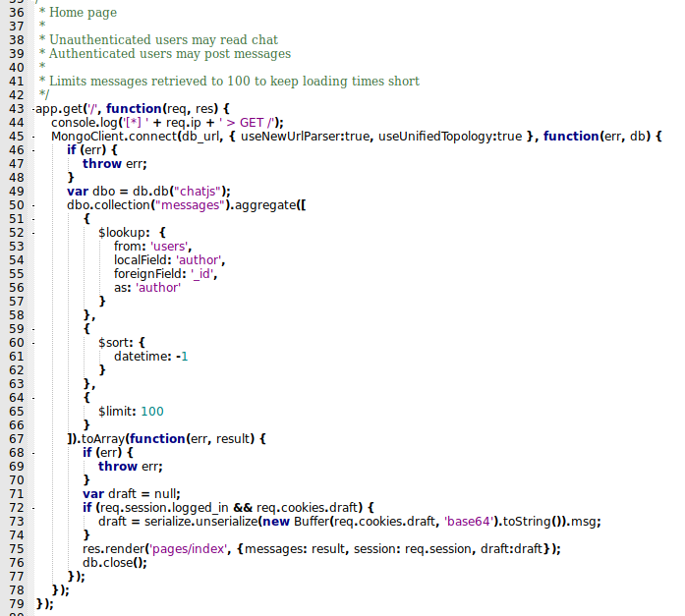The height and width of the screenshot is (616, 685).
Task: Click 'console.log' on line 44
Action: (85, 123)
